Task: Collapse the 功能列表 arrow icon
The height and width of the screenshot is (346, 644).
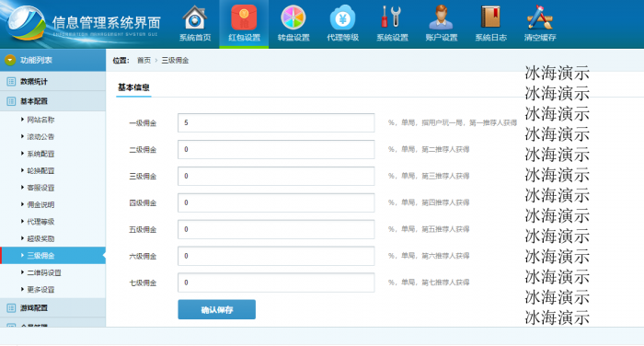Action: (10, 60)
